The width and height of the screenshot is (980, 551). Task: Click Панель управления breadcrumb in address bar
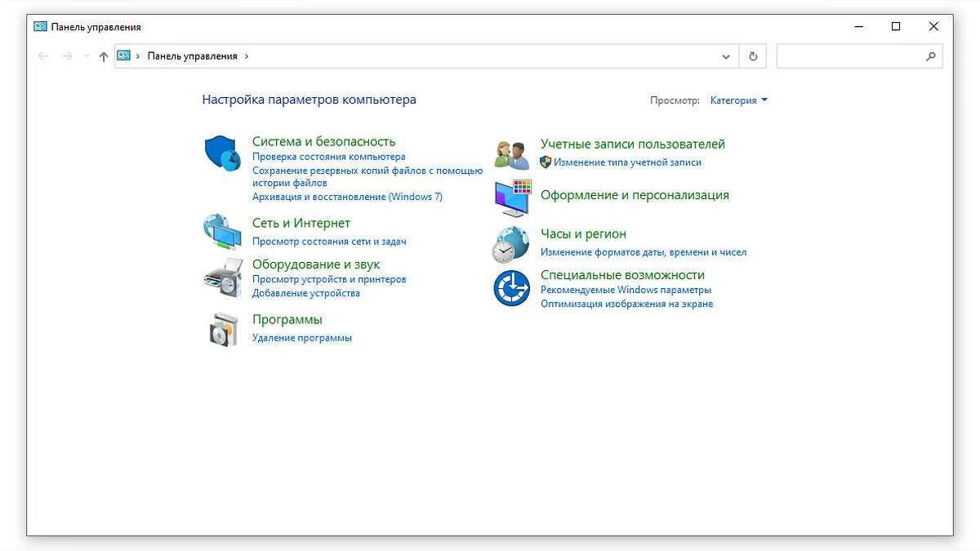tap(192, 56)
